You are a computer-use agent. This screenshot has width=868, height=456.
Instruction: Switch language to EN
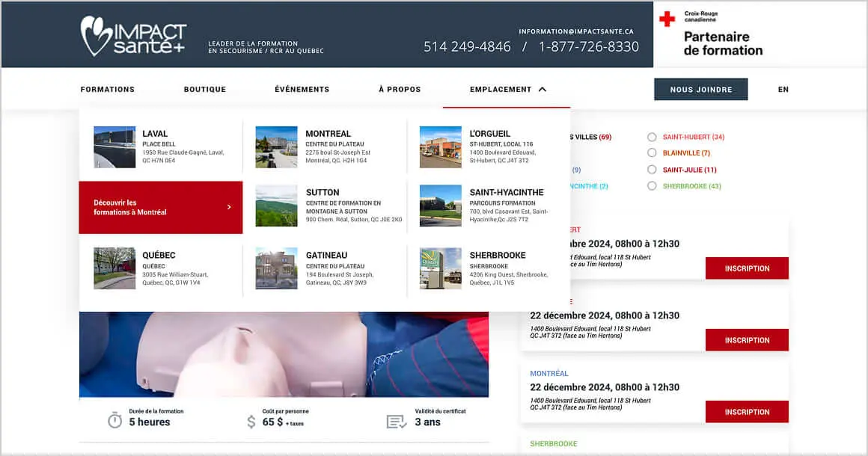click(x=783, y=89)
